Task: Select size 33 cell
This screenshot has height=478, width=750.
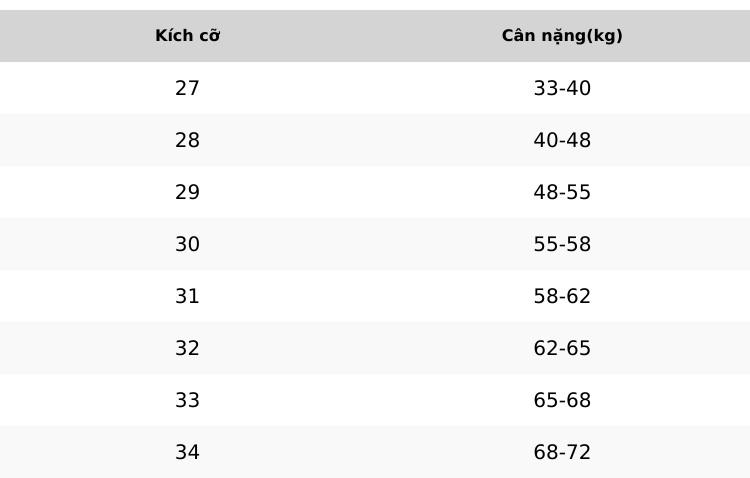Action: pyautogui.click(x=188, y=400)
